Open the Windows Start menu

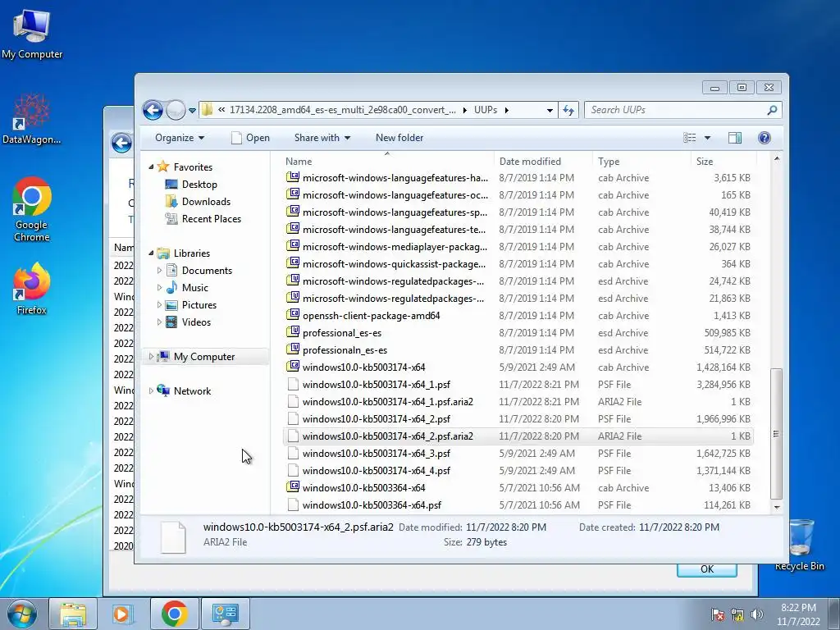click(x=22, y=614)
